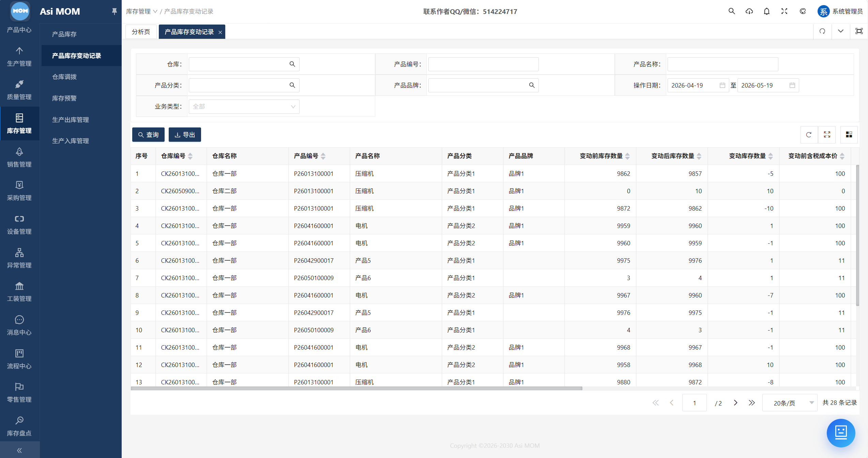The height and width of the screenshot is (458, 868).
Task: Sort by 变动前含税成本价 column
Action: coord(842,156)
